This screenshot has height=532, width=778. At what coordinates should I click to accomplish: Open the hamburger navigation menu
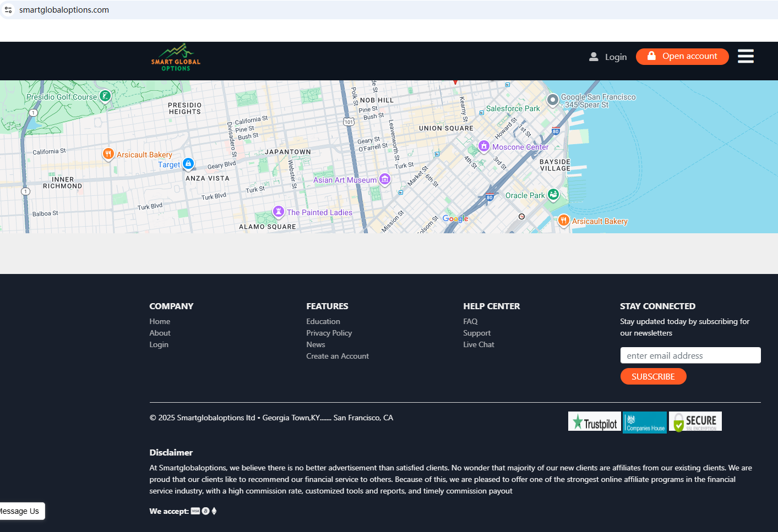pos(746,56)
